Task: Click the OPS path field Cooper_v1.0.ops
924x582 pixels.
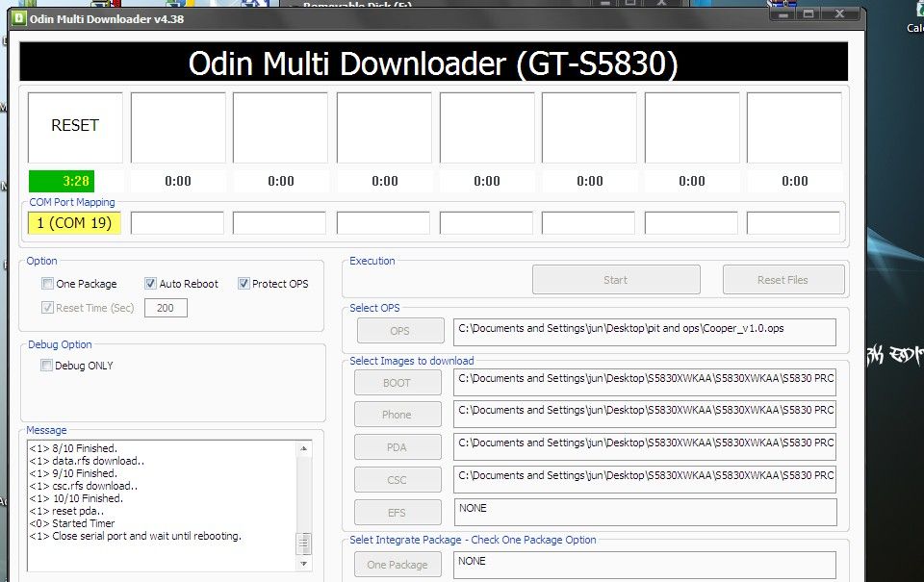Action: pyautogui.click(x=645, y=332)
